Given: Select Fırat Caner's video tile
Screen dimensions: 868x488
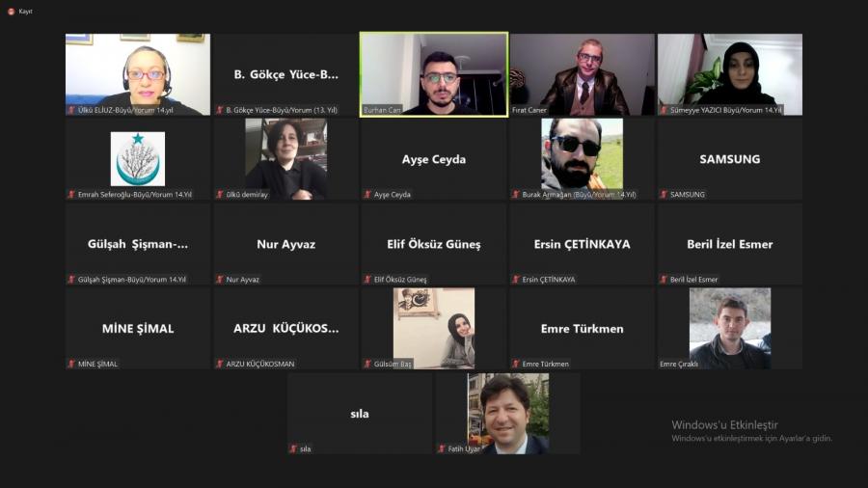Looking at the screenshot, I should 582,74.
